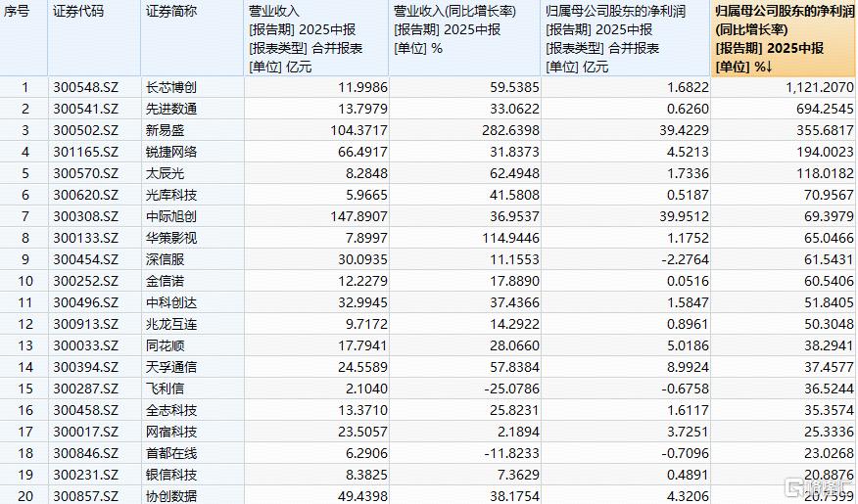Select stock name 全志科技
This screenshot has height=504, width=858.
[171, 410]
